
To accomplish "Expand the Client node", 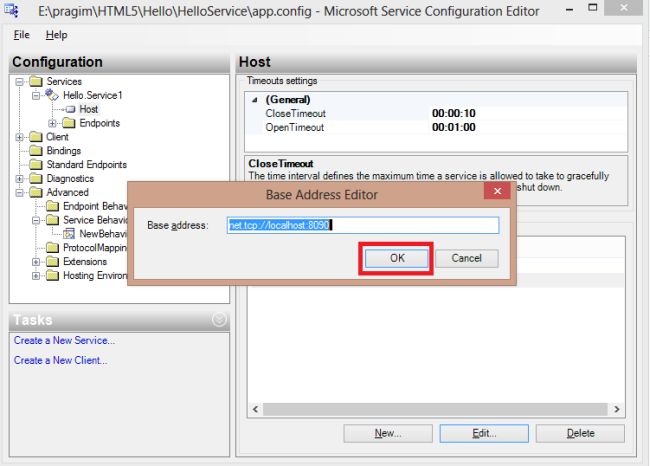I will [x=19, y=137].
